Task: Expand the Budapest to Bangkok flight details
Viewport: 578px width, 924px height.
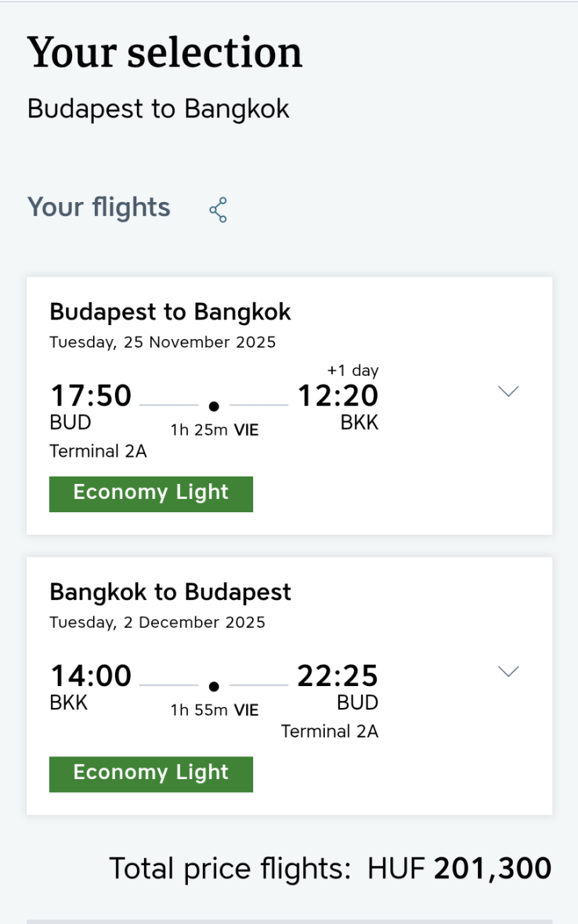Action: (x=508, y=392)
